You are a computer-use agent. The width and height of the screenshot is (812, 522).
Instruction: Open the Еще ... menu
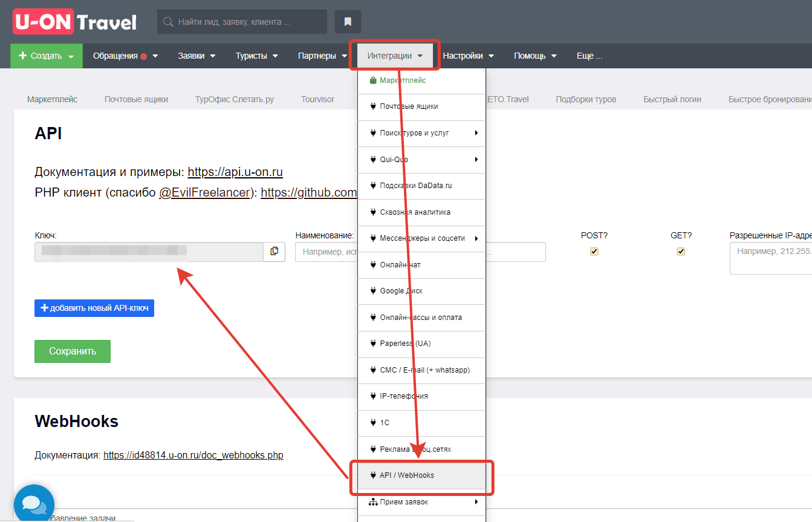click(x=590, y=56)
